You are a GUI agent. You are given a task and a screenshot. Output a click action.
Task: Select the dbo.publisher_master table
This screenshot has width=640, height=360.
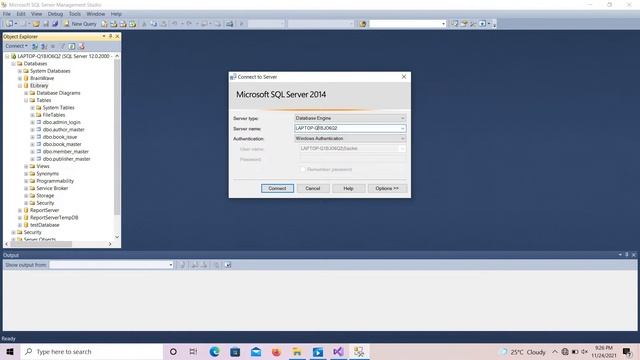click(67, 159)
